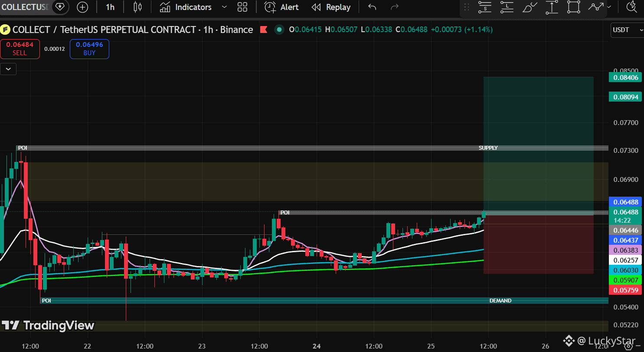Open the quick search lightning icon

click(631, 7)
